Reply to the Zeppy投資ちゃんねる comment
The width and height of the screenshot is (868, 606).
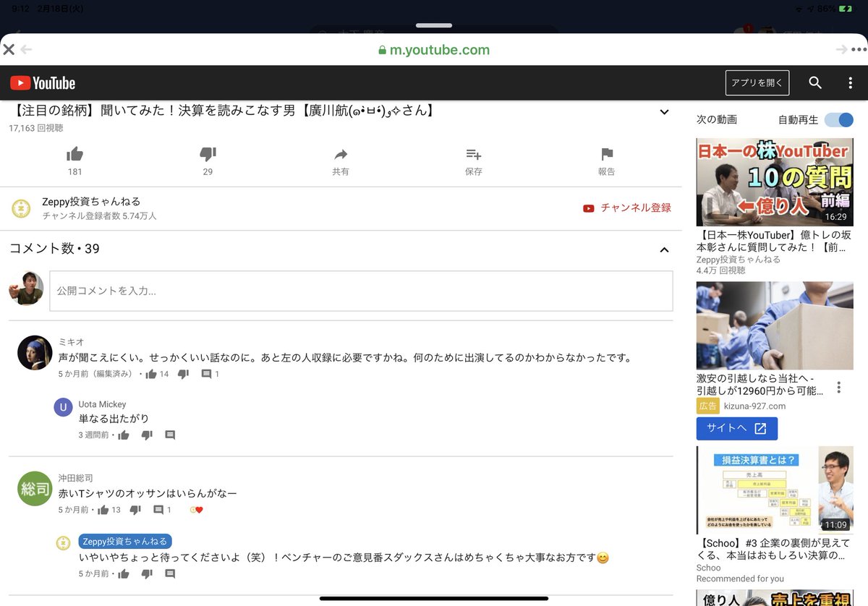coord(170,573)
